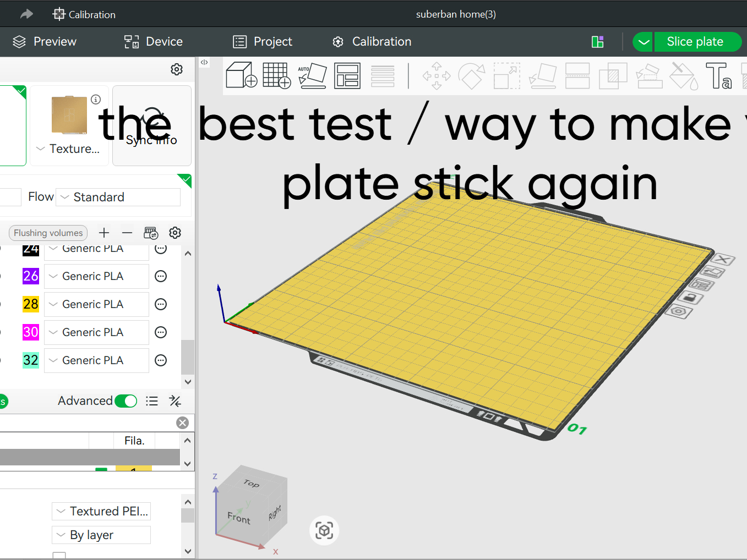This screenshot has height=560, width=747.
Task: Click the perspective view toggle icon
Action: (x=324, y=530)
